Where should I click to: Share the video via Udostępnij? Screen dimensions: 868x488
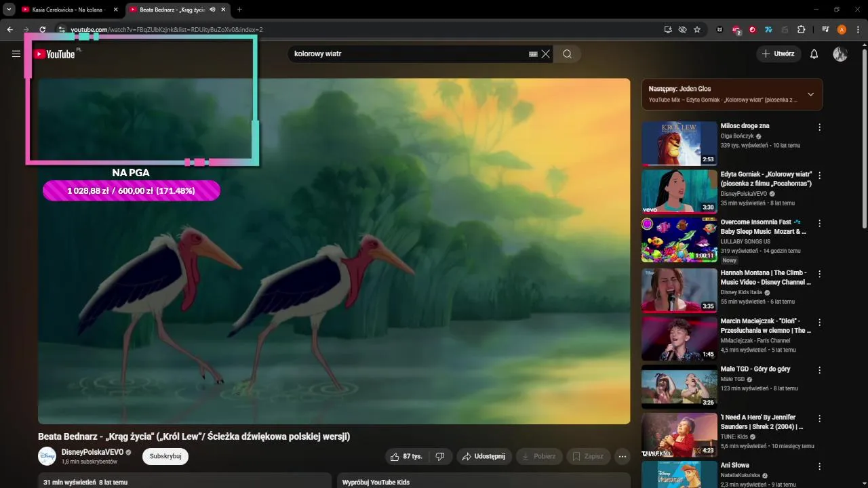point(484,456)
